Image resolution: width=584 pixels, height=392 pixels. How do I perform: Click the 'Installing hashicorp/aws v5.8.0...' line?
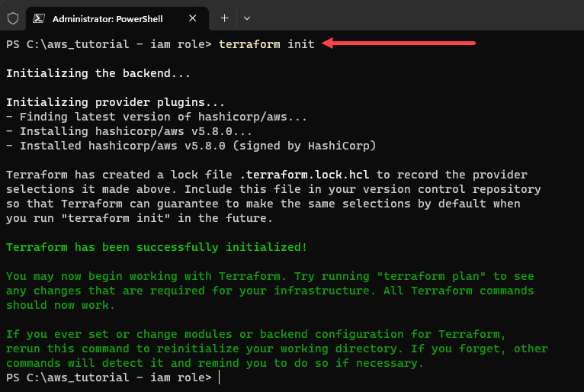pyautogui.click(x=130, y=131)
